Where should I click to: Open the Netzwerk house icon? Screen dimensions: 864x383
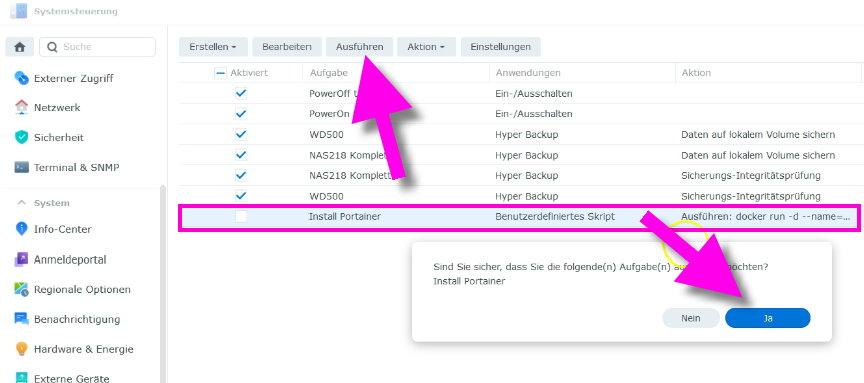tap(21, 107)
